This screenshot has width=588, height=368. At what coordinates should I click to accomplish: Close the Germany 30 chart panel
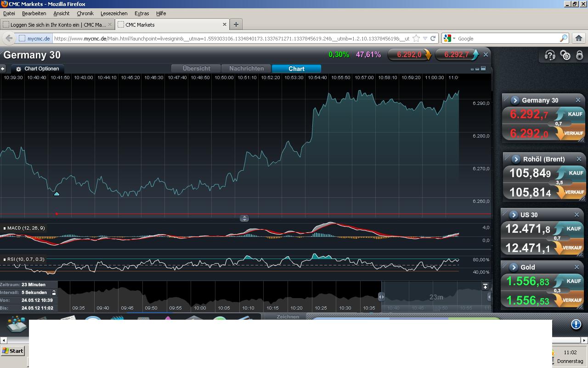click(486, 54)
